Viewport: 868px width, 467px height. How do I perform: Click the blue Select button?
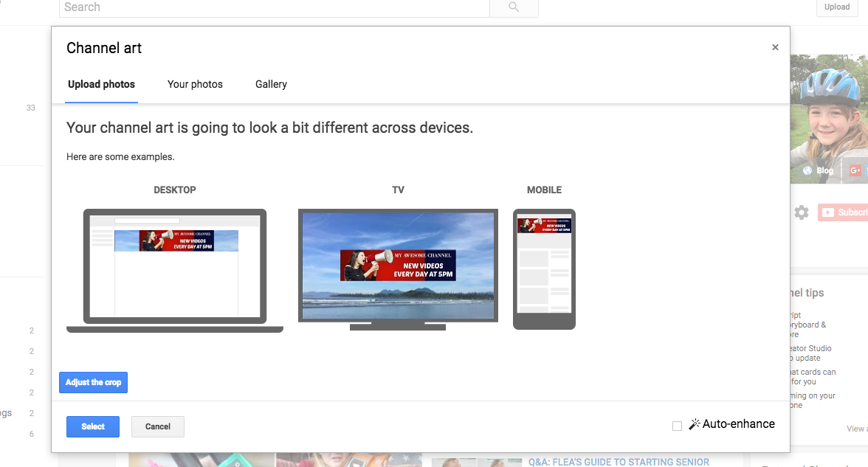[x=92, y=426]
